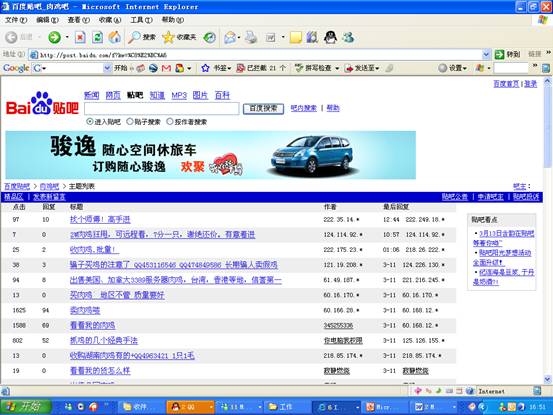
Task: Click the popup blocker (已拦截 21 个) icon
Action: click(241, 68)
